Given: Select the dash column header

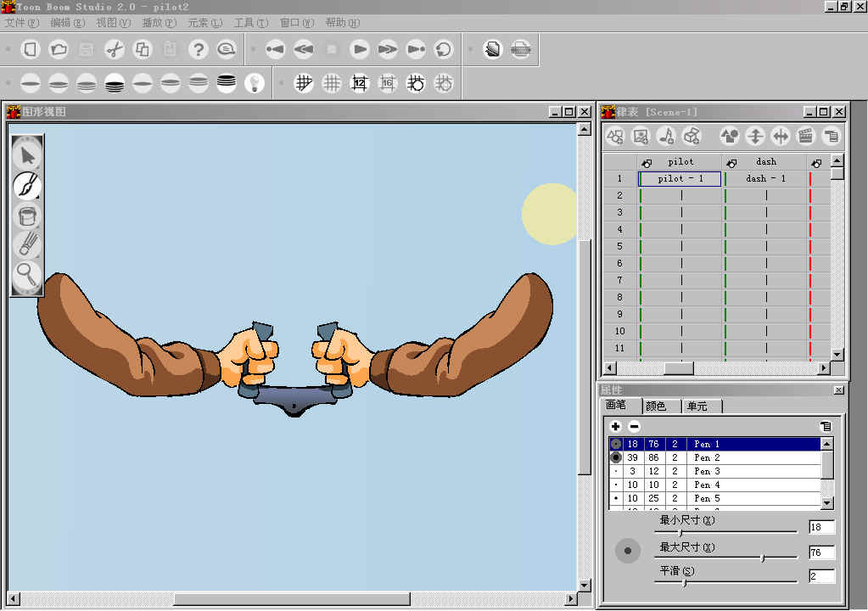Looking at the screenshot, I should point(766,161).
